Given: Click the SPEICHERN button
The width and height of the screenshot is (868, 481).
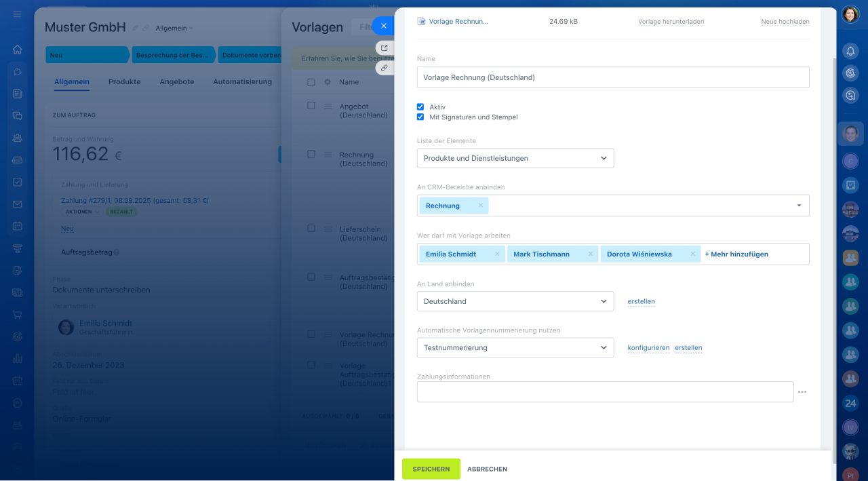Looking at the screenshot, I should tap(431, 469).
